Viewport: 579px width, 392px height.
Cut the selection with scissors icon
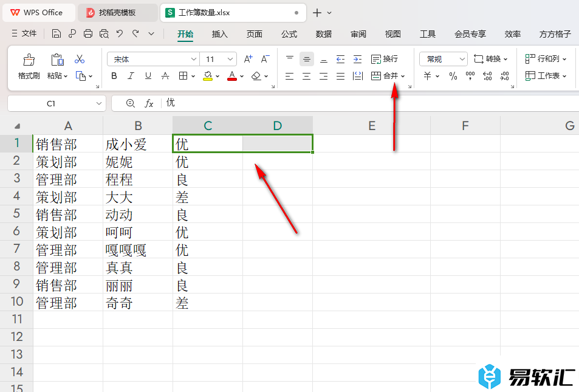tap(80, 59)
